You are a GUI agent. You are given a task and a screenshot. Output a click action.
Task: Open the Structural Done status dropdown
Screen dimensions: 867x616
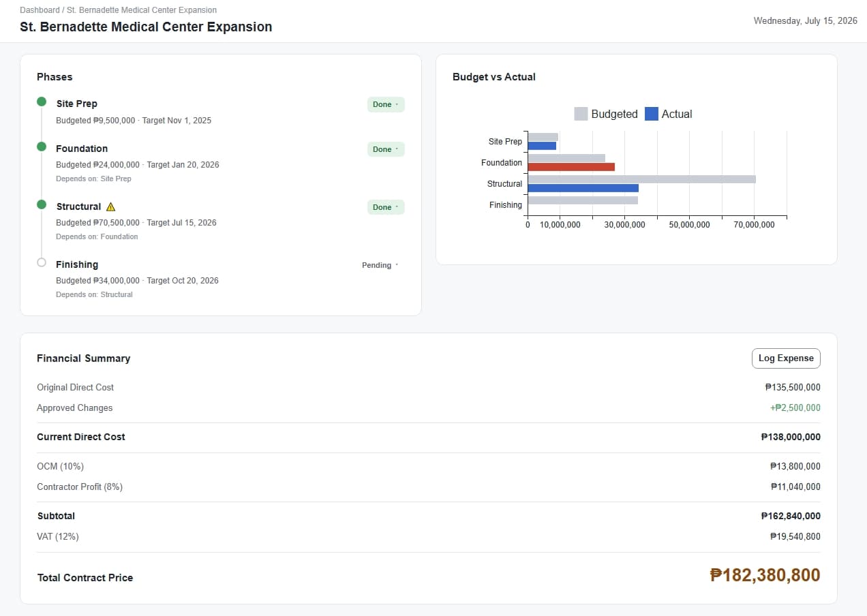click(386, 207)
